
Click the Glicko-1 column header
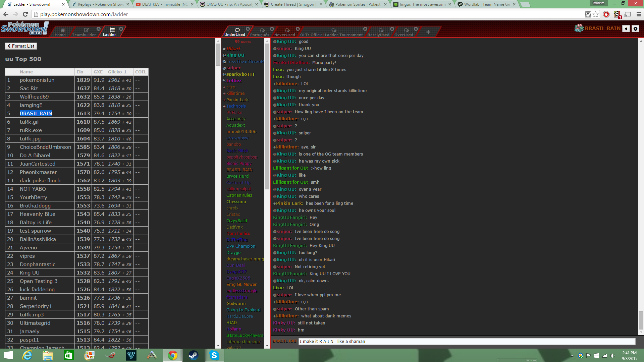[x=119, y=72]
